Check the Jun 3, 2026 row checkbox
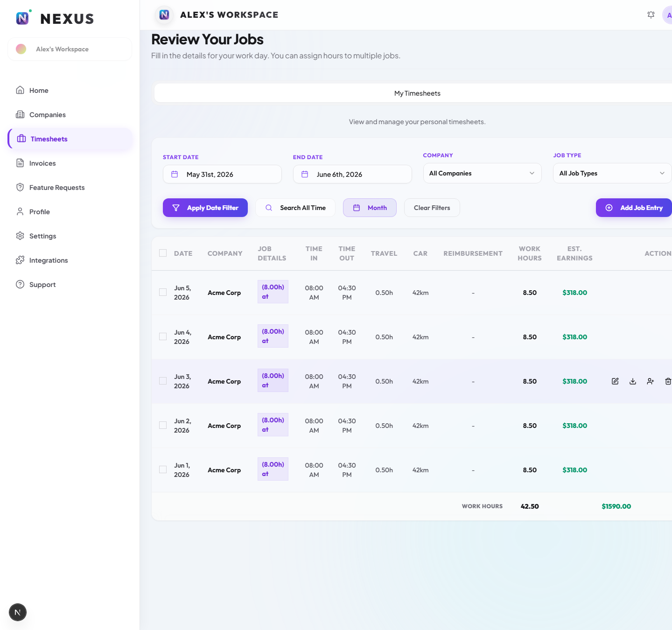 point(163,381)
